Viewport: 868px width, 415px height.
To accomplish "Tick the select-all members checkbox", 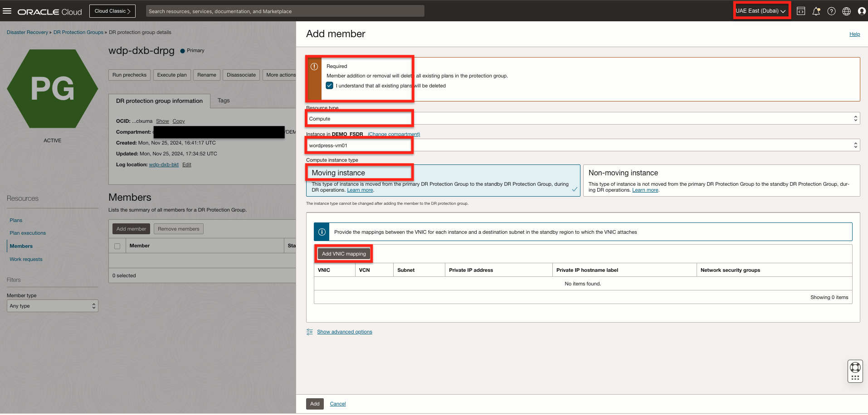I will 117,246.
